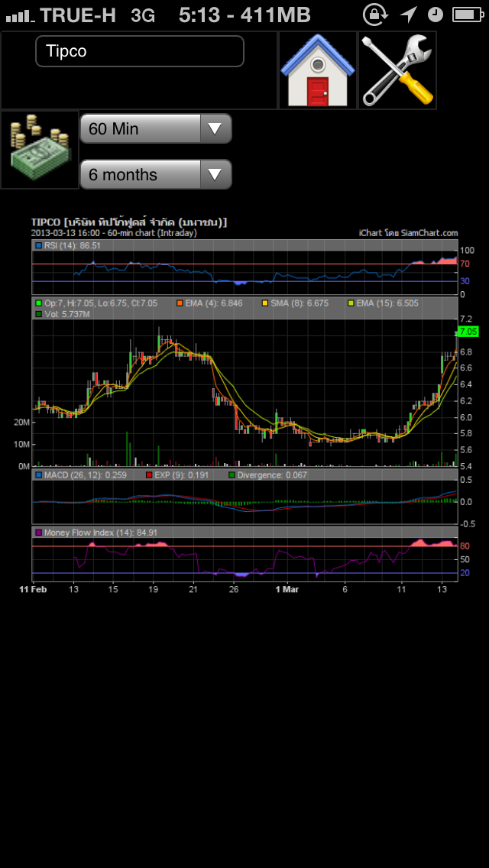The height and width of the screenshot is (868, 489).
Task: Click the Op:7, Hi:7.05 OHLC readout
Action: pos(96,303)
